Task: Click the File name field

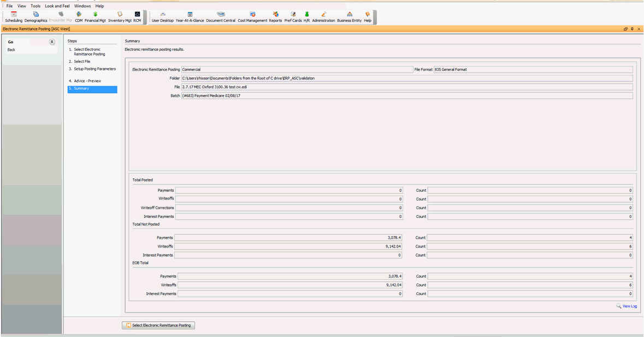Action: tap(407, 87)
